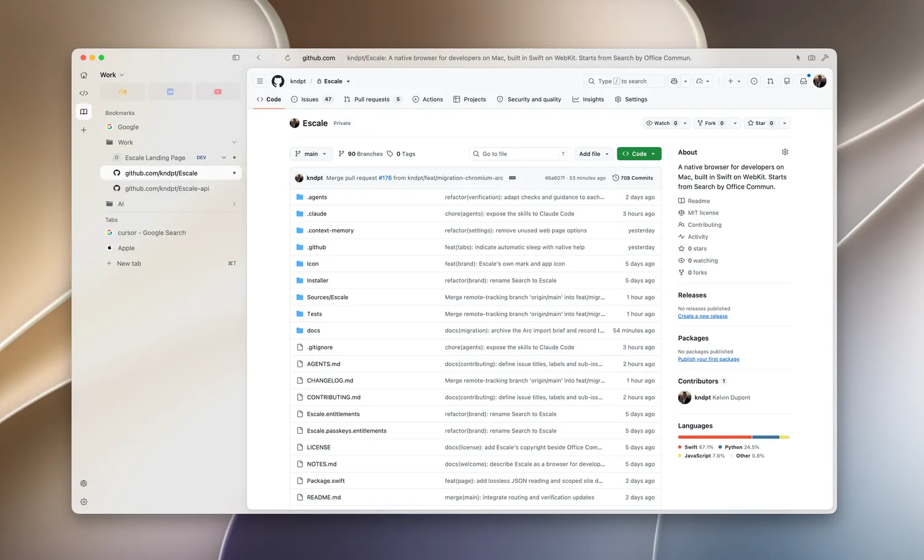The height and width of the screenshot is (560, 924).
Task: Fork the repository with Fork button
Action: pyautogui.click(x=711, y=123)
